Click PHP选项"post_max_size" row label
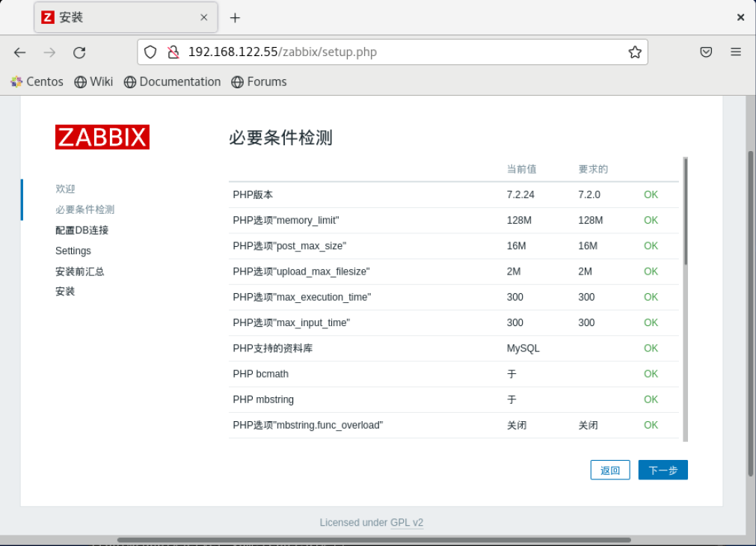Image resolution: width=756 pixels, height=546 pixels. [x=289, y=246]
